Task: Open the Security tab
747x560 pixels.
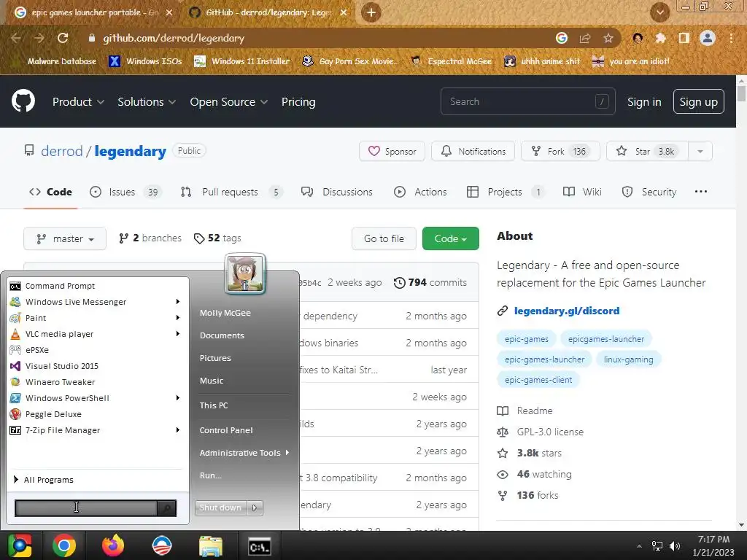Action: [649, 192]
